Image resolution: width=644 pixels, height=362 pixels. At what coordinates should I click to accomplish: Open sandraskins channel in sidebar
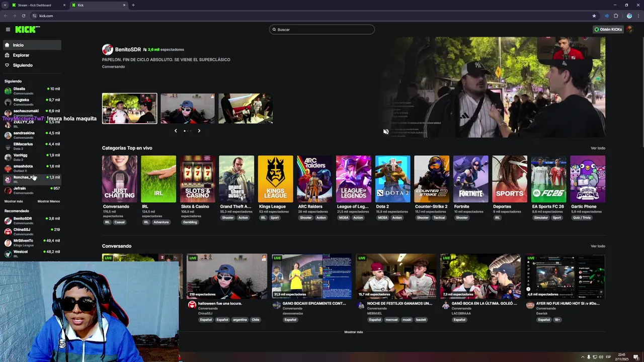point(32,135)
